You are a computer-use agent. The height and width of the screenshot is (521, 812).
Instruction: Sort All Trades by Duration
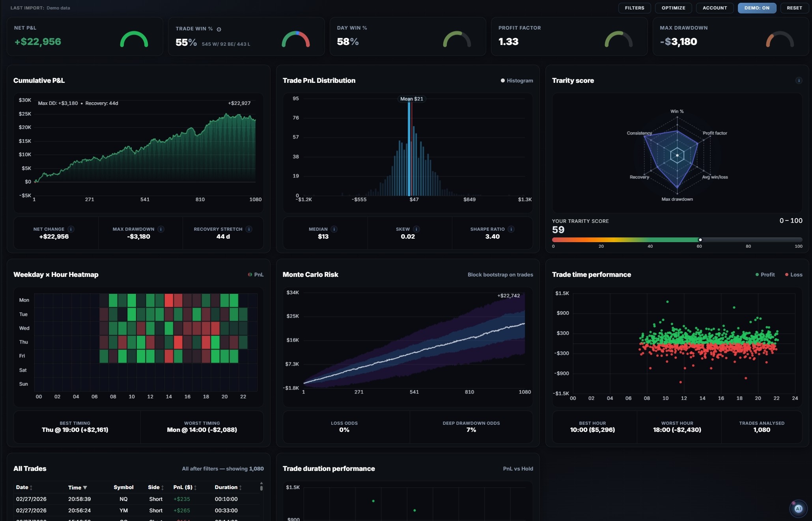pyautogui.click(x=228, y=487)
